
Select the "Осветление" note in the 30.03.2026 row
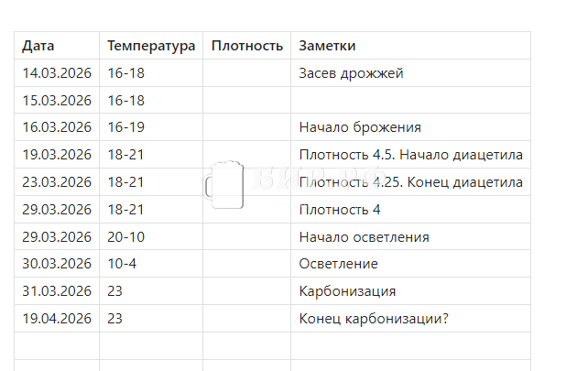click(339, 264)
